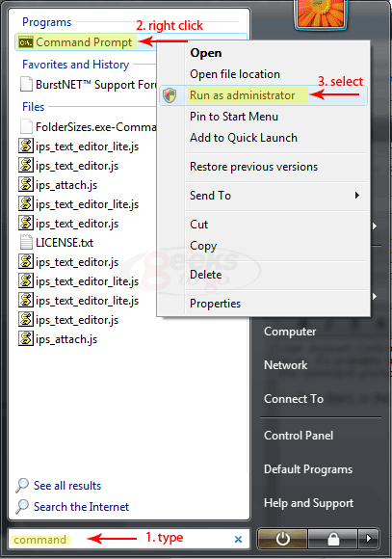Viewport: 392px width, 559px height.
Task: Click Search the Internet link
Action: click(81, 507)
